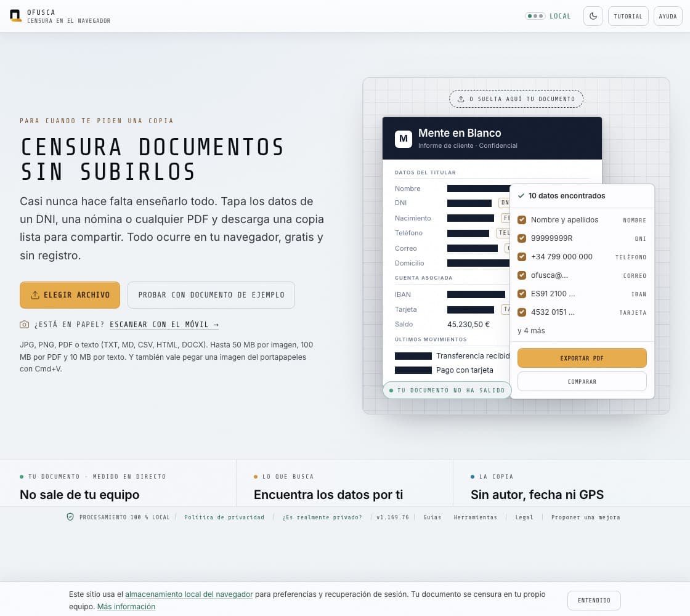Click the TELÉFONO tag in the detected data list
This screenshot has width=690, height=616.
point(631,257)
